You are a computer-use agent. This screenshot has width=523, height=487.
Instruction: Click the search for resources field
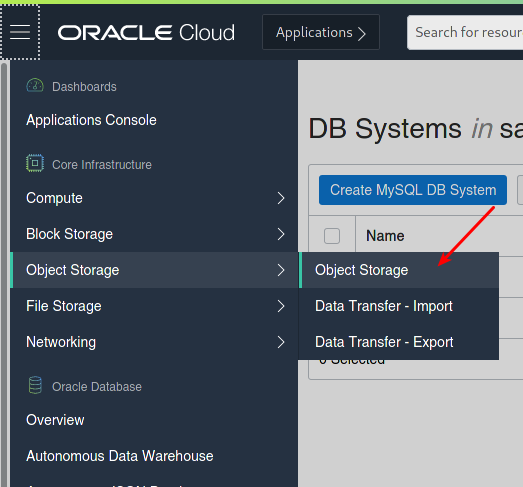coord(465,32)
